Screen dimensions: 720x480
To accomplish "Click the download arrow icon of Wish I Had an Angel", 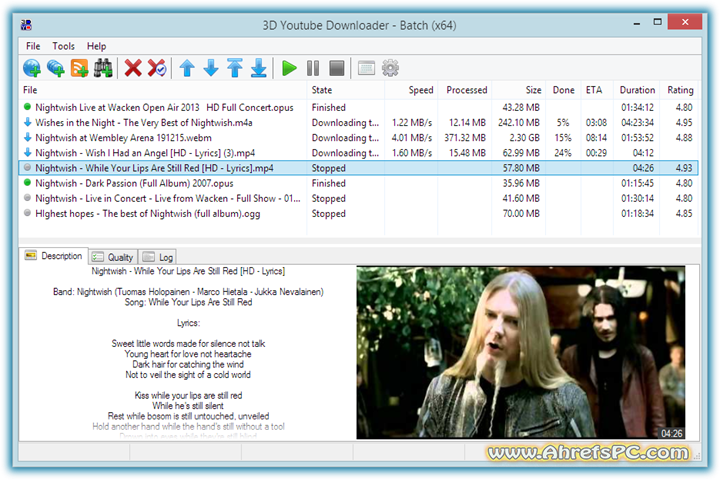I will click(x=28, y=152).
